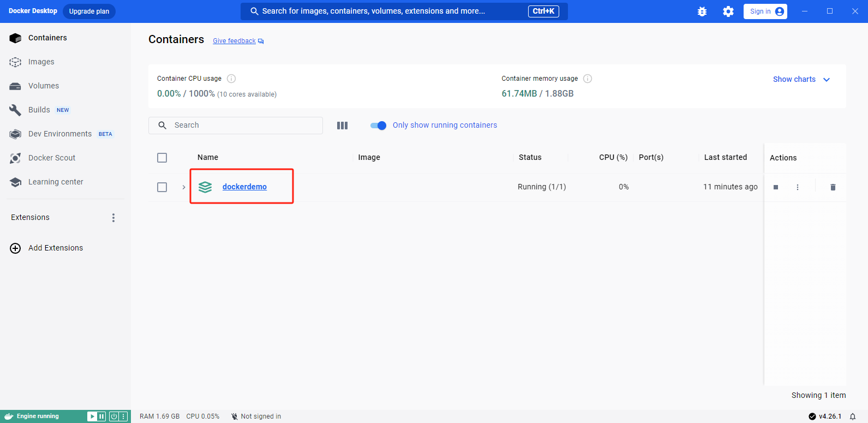Click the Images icon in sidebar
Screen dimensions: 868x423
15,62
